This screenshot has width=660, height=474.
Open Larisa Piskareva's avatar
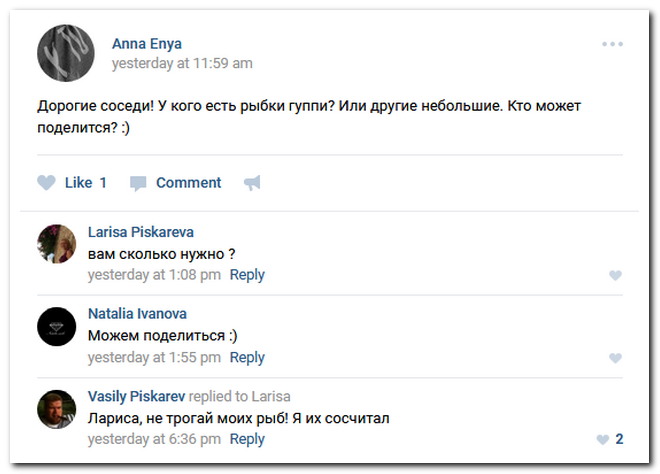57,244
